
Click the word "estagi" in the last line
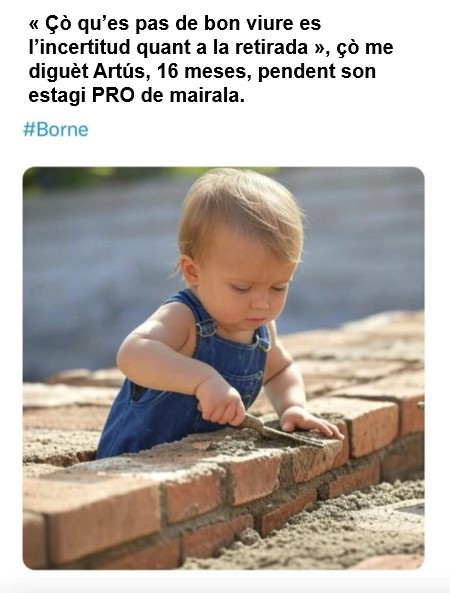click(x=57, y=96)
